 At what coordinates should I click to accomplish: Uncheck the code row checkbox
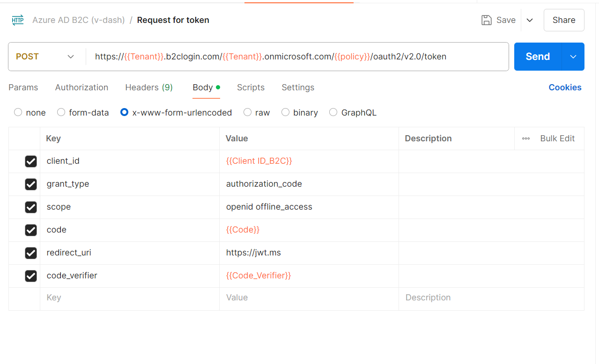click(x=31, y=230)
